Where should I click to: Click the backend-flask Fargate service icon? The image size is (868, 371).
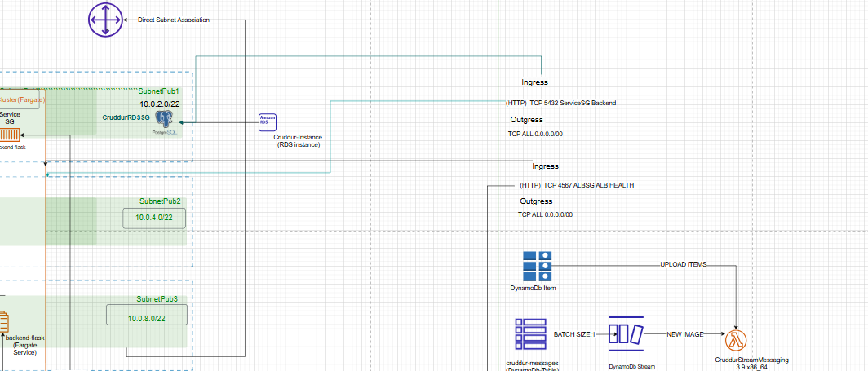pyautogui.click(x=3, y=320)
